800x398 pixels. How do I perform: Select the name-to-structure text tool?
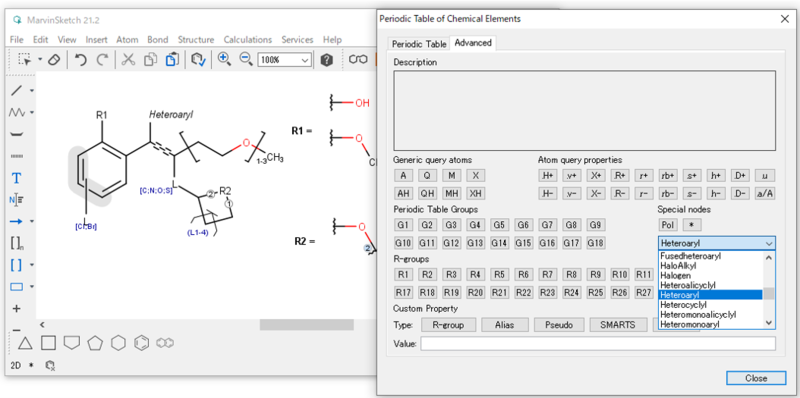pyautogui.click(x=15, y=200)
